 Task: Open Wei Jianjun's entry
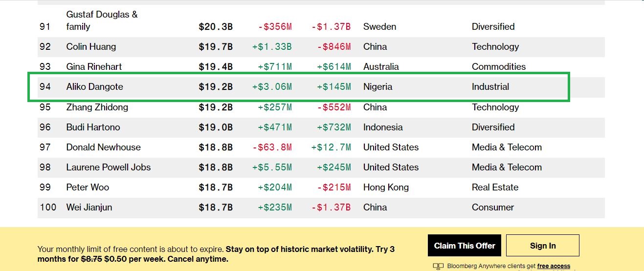tap(89, 207)
